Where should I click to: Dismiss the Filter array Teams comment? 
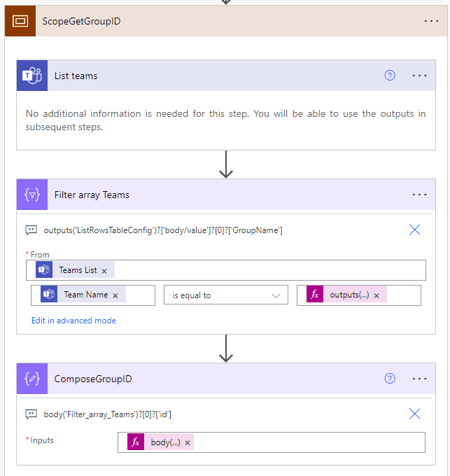click(x=414, y=230)
